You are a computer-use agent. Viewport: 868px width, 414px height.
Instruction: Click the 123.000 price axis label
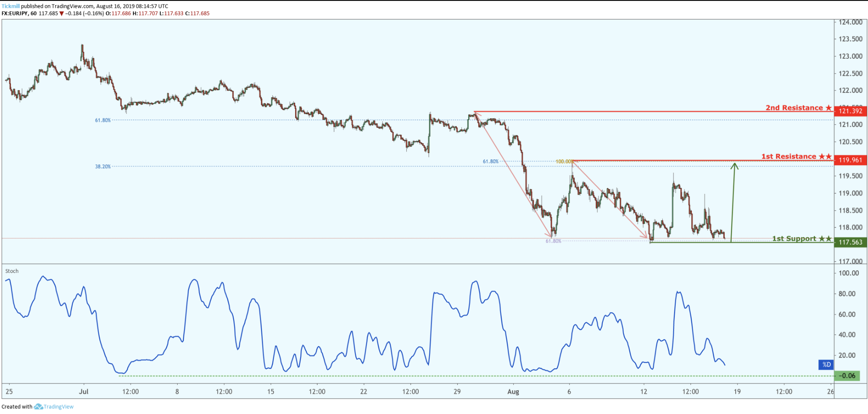pyautogui.click(x=851, y=56)
